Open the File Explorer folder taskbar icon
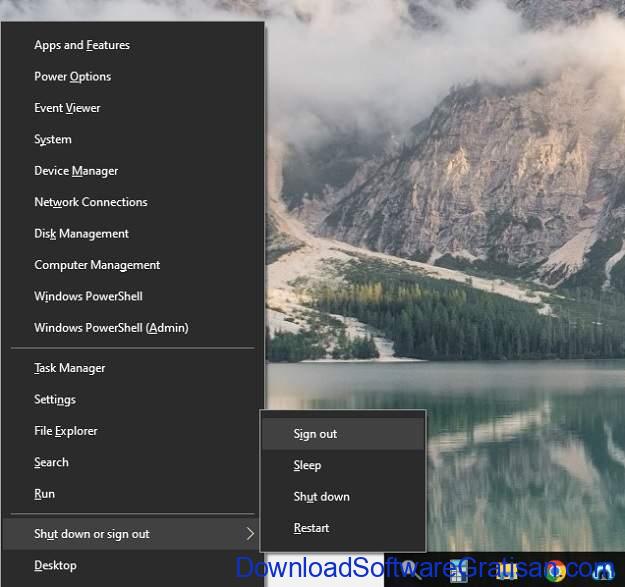The image size is (625, 587). (x=507, y=570)
